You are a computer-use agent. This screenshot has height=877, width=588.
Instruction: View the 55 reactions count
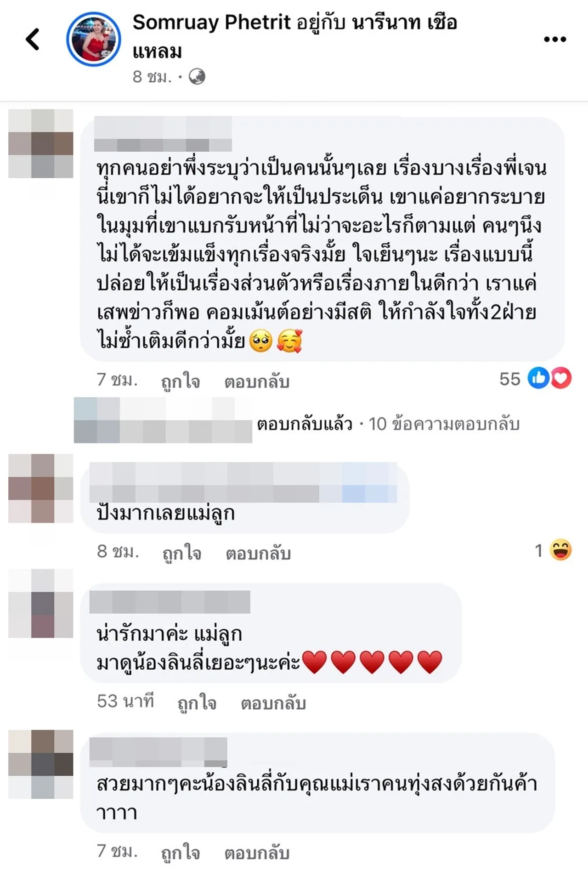(509, 379)
